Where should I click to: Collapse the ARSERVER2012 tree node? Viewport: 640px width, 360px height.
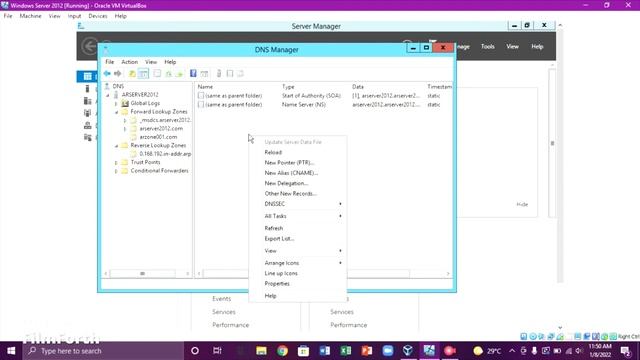tap(108, 95)
